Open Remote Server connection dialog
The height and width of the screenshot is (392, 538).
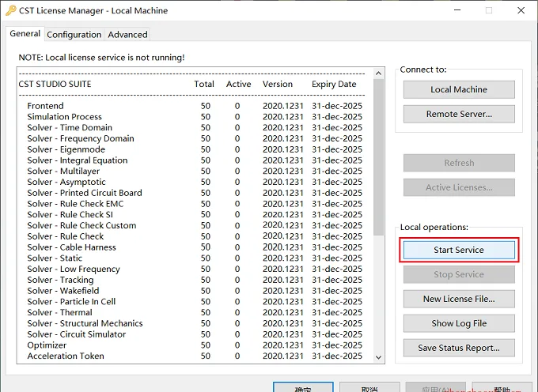pos(459,114)
